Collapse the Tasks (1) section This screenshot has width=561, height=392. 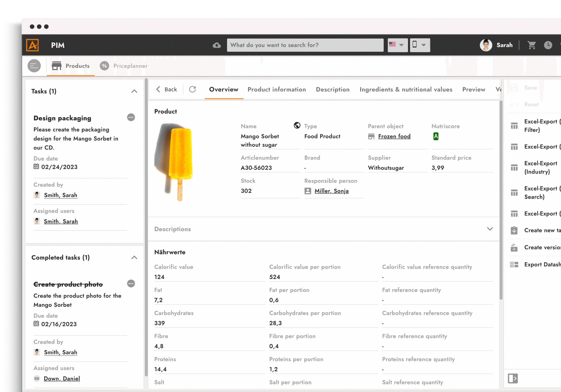click(134, 91)
